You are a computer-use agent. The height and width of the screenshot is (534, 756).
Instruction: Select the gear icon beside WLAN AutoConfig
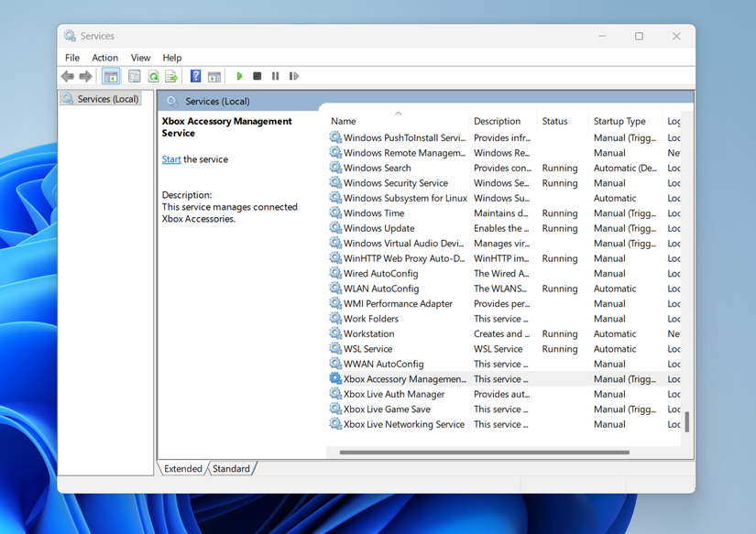(x=335, y=289)
